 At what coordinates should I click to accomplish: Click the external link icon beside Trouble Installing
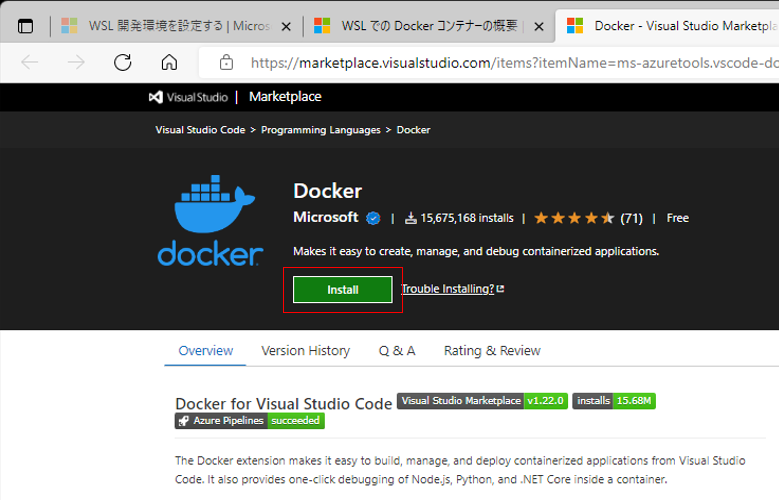click(x=500, y=288)
